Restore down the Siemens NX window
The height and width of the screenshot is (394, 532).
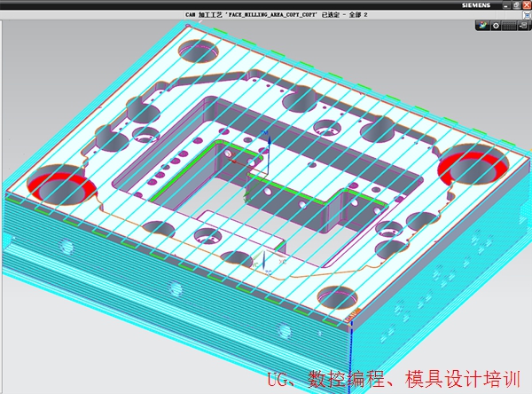[514, 4]
